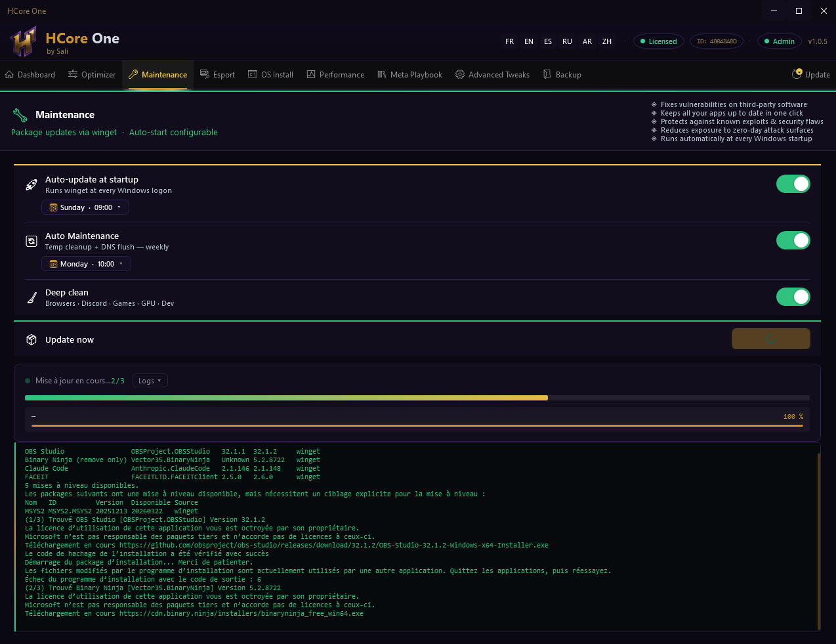The width and height of the screenshot is (836, 644).
Task: Open the Advanced Tweaks tab
Action: 492,75
